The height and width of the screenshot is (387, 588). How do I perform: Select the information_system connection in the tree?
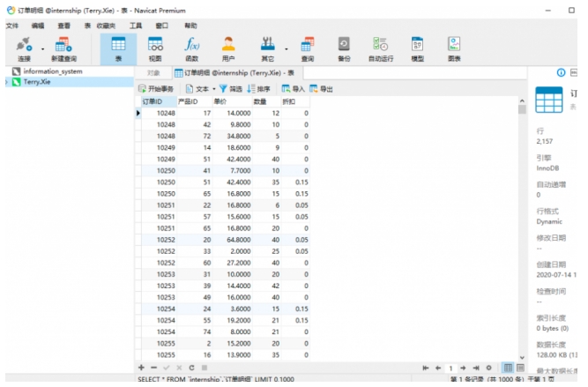pyautogui.click(x=53, y=71)
